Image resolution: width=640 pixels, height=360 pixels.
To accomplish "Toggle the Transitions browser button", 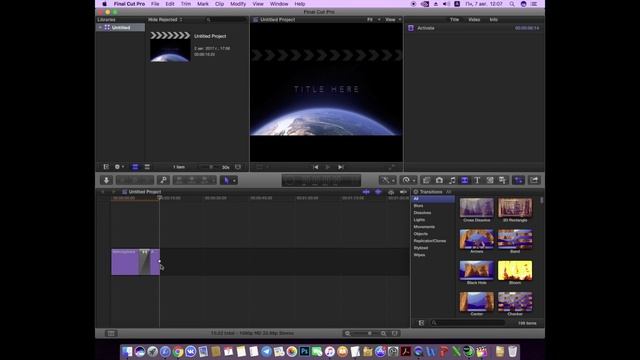I will [x=464, y=180].
